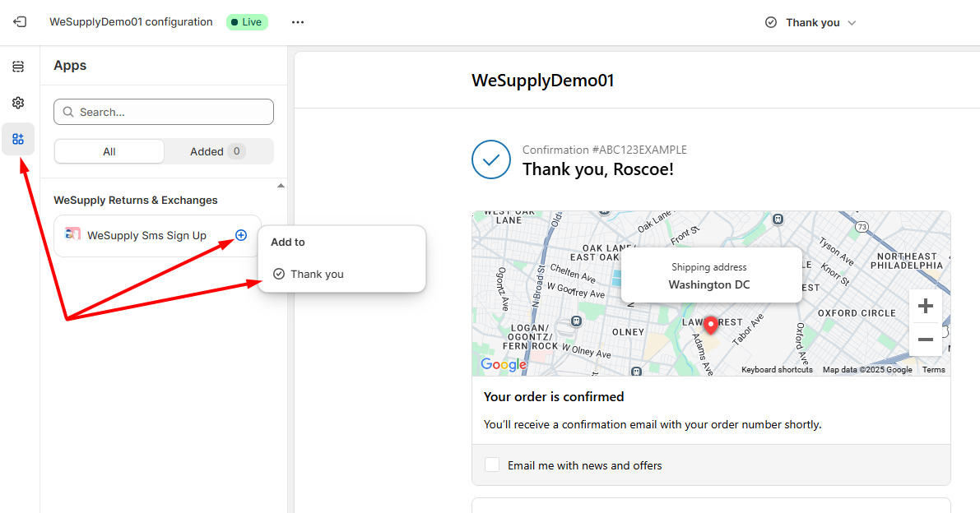Click the WeSupply Sms Sign Up app logo
Viewport: 980px width, 513px height.
pos(72,234)
